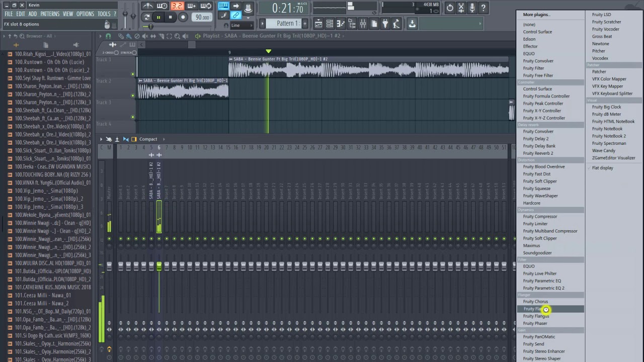Open the piano roll icon
644x362 pixels.
tap(341, 24)
